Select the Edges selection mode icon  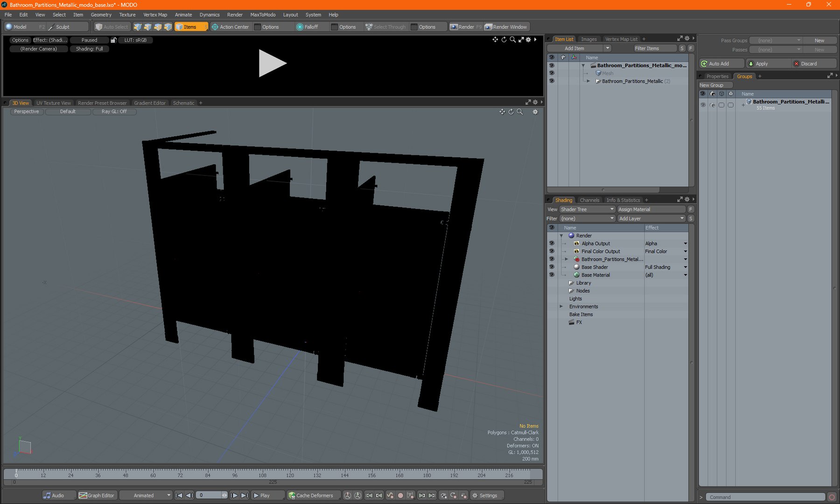(148, 27)
